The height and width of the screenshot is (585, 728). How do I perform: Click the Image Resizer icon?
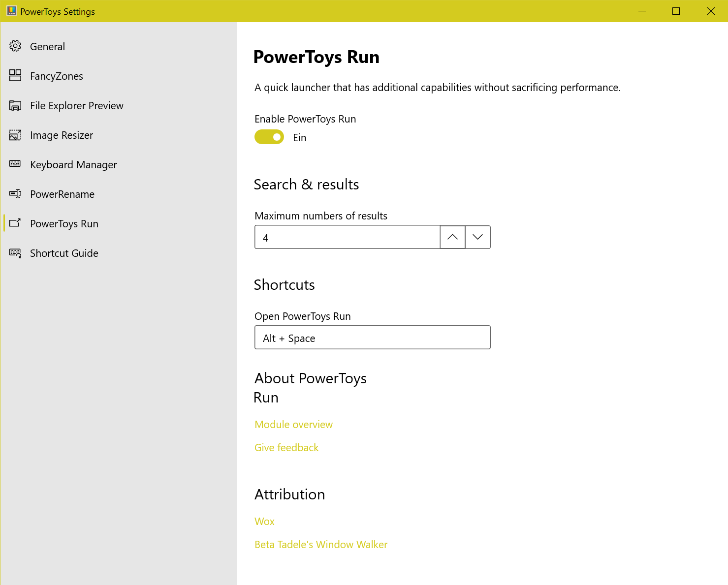(x=15, y=135)
